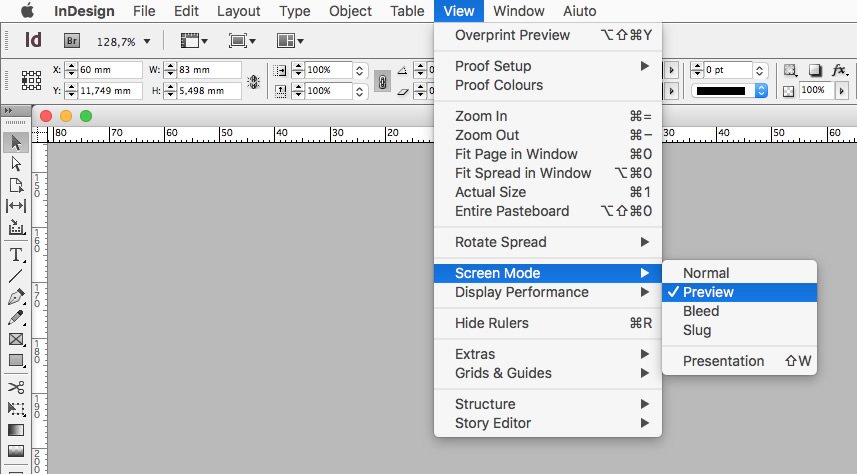Open scale X percentage dropdown
Screen dimensions: 857x474
pyautogui.click(x=359, y=71)
